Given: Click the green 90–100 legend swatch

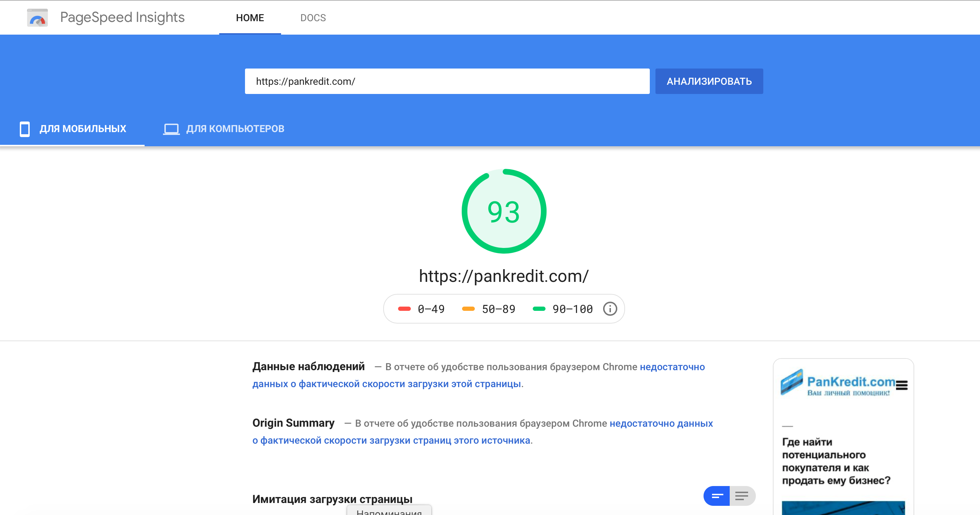Looking at the screenshot, I should click(x=539, y=309).
